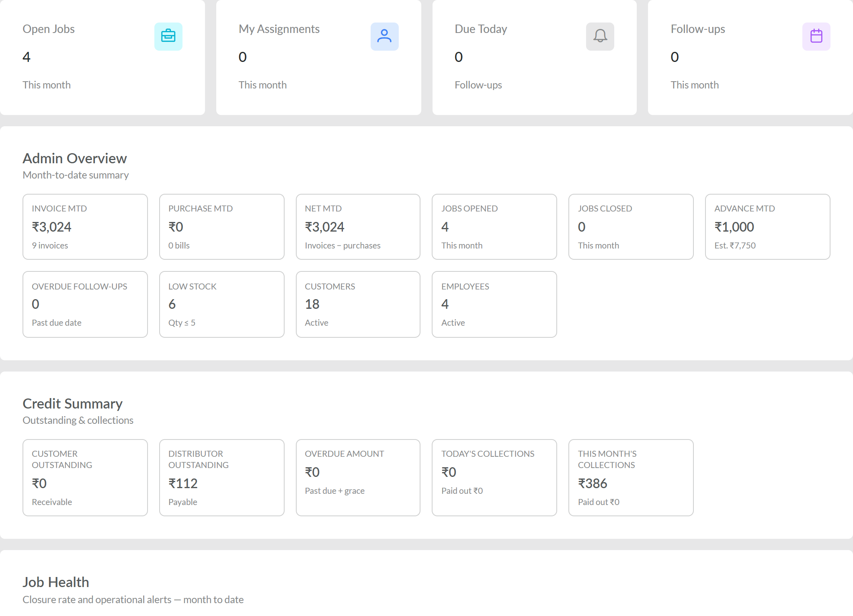The width and height of the screenshot is (853, 616).
Task: Select the NET MTD label
Action: click(323, 208)
